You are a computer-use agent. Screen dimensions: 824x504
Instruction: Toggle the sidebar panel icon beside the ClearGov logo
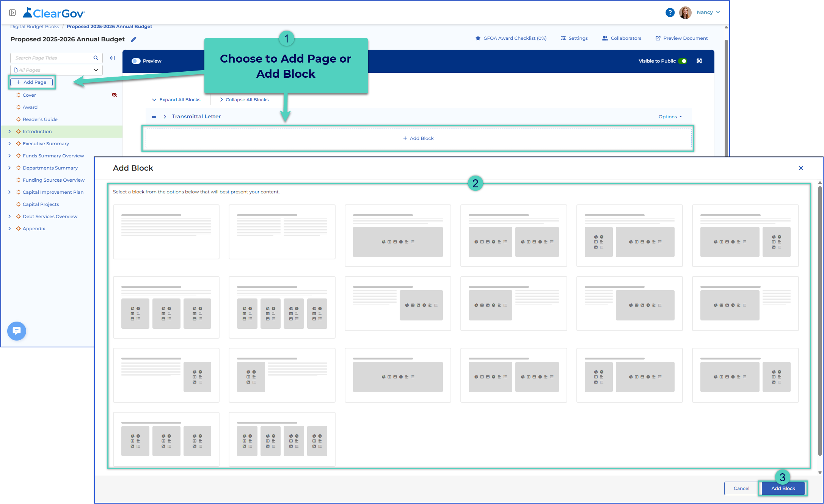13,13
